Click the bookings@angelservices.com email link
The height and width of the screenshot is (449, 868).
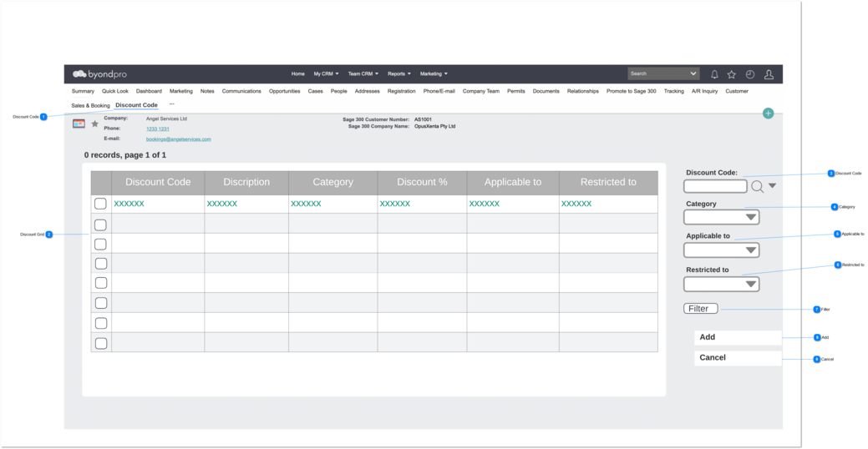click(x=179, y=139)
